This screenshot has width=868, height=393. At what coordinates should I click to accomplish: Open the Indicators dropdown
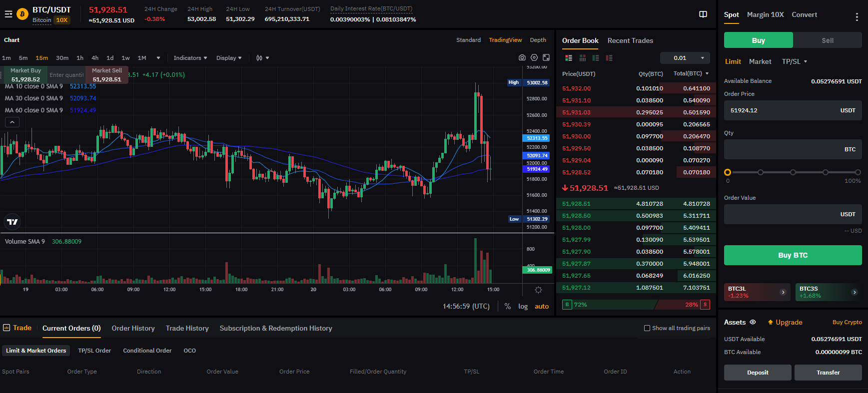[x=190, y=58]
